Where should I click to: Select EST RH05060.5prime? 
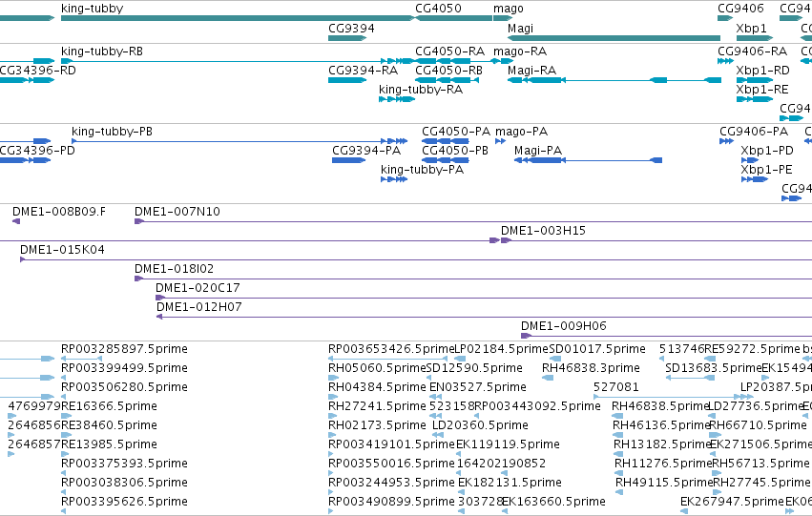(377, 368)
